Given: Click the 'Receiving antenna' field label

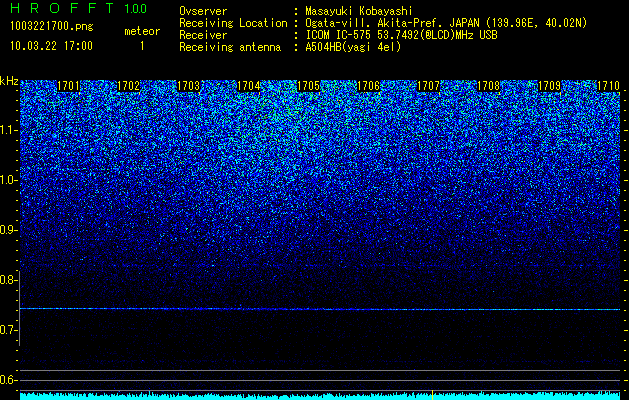Looking at the screenshot, I should 230,47.
